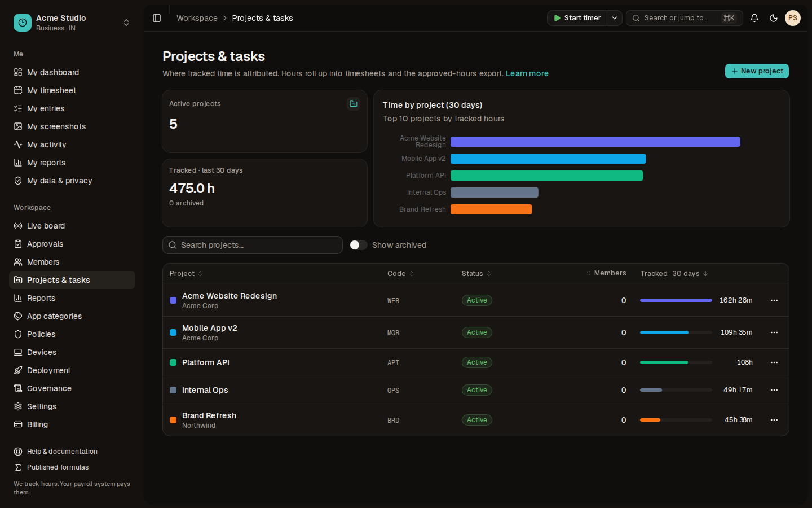
Task: Click the New project button
Action: (x=757, y=71)
